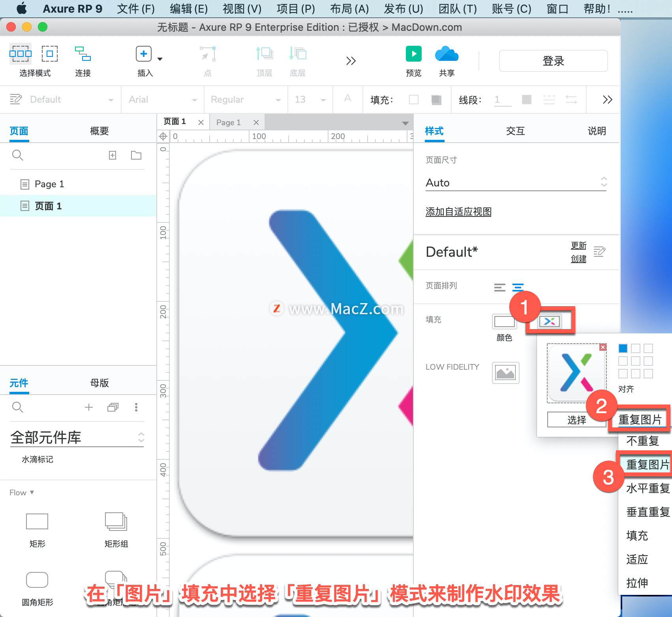Image resolution: width=672 pixels, height=617 pixels.
Task: Set page alignment to left
Action: [499, 287]
